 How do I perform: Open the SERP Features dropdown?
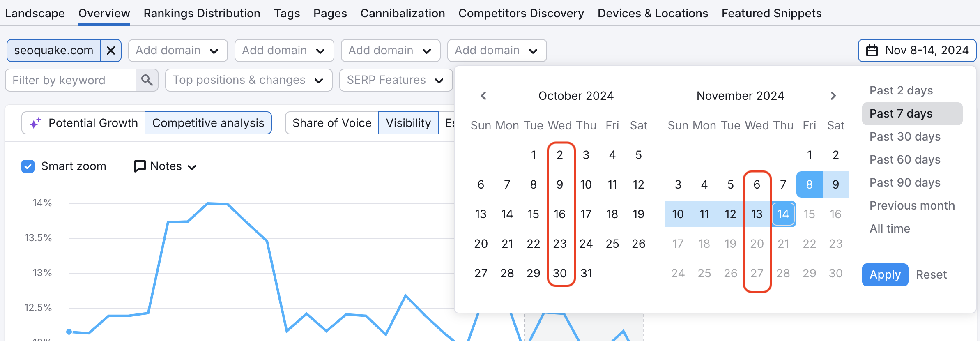395,80
